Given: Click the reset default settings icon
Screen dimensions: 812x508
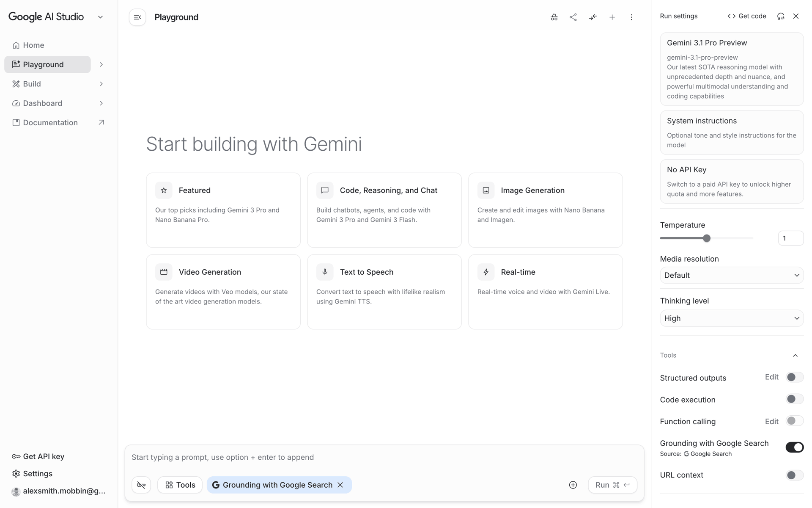Looking at the screenshot, I should click(781, 16).
